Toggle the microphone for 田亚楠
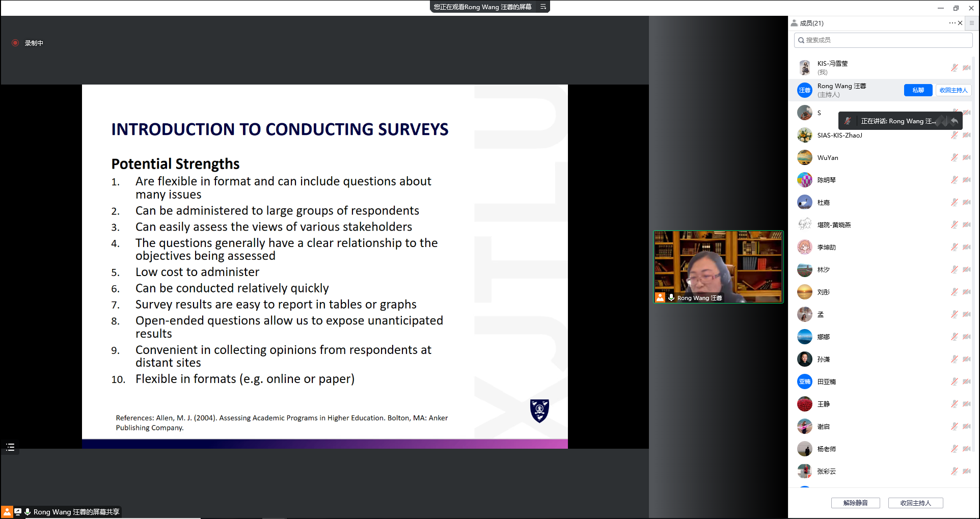The height and width of the screenshot is (519, 980). 954,381
